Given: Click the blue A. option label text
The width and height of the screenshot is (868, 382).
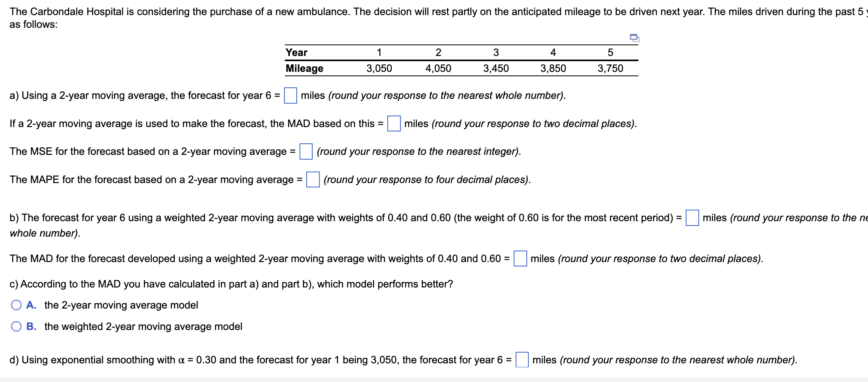Looking at the screenshot, I should (x=31, y=305).
